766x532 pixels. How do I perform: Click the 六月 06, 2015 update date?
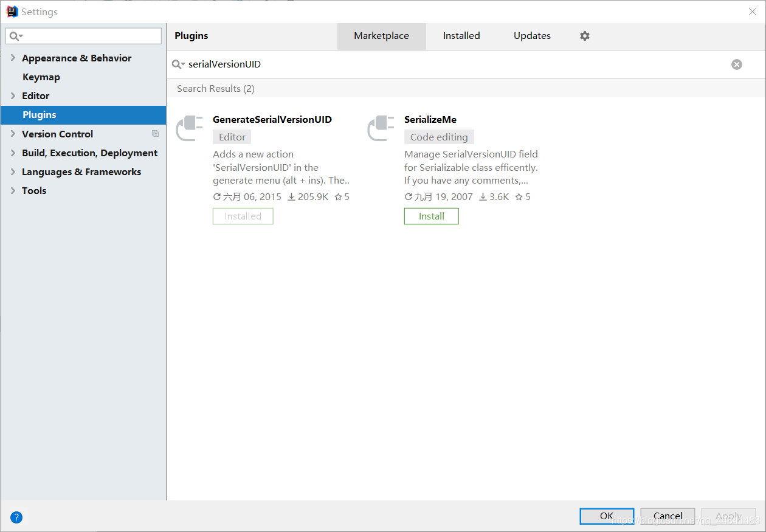tap(247, 197)
